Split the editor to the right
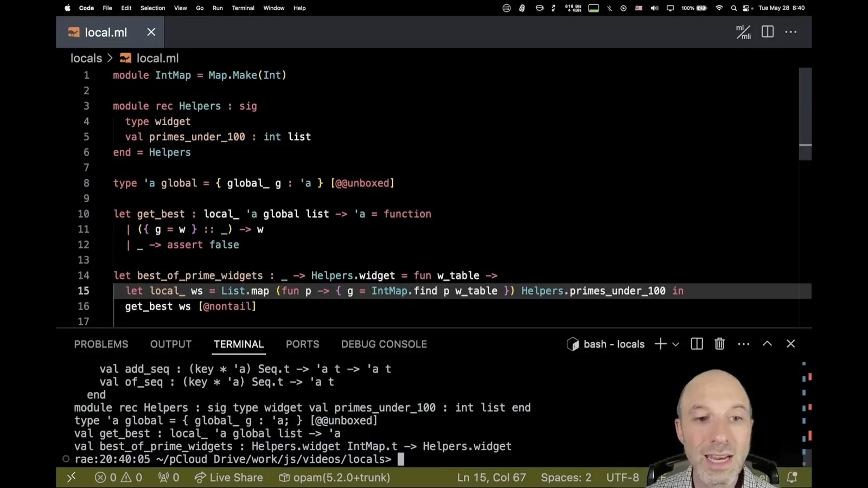The image size is (868, 488). pyautogui.click(x=768, y=32)
